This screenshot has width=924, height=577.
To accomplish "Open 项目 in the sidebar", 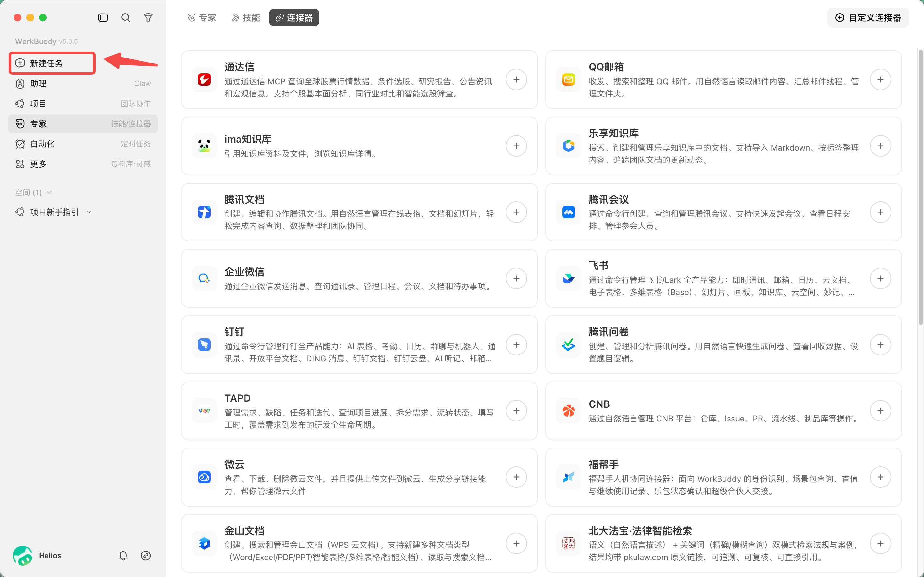I will pyautogui.click(x=83, y=103).
